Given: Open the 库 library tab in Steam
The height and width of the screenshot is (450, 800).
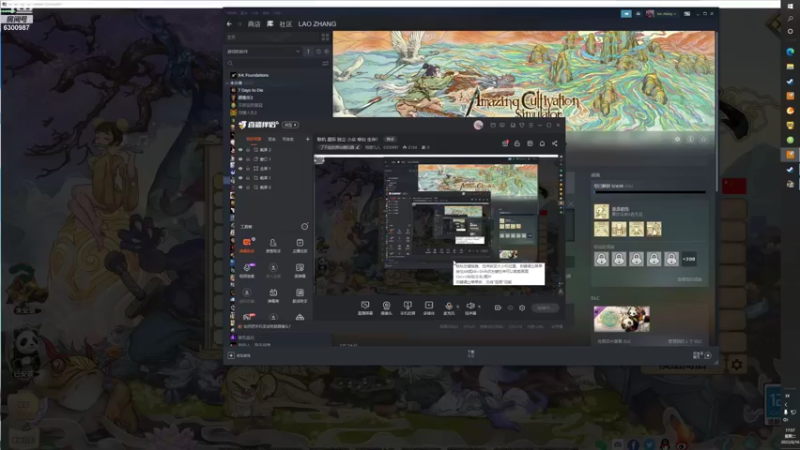Looking at the screenshot, I should (x=270, y=24).
